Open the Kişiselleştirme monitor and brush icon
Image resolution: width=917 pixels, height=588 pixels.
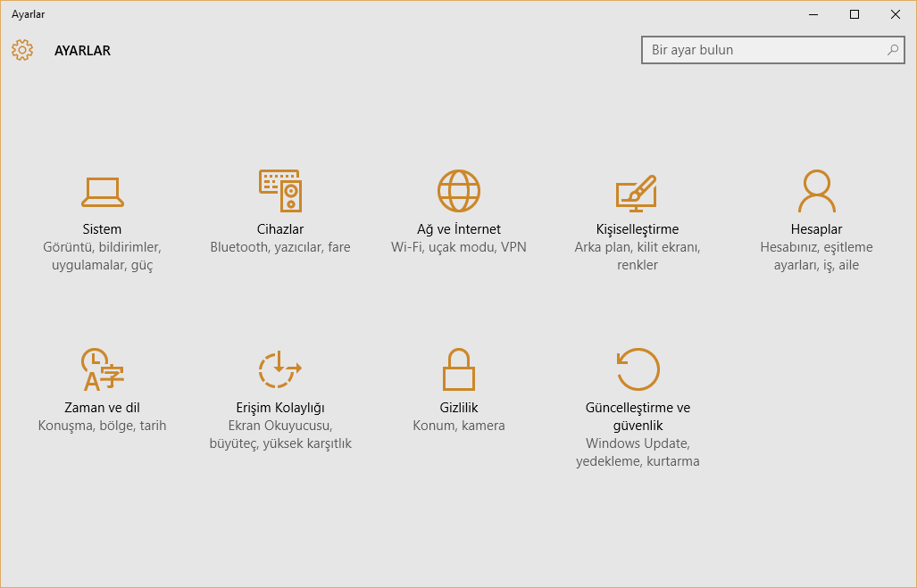[637, 194]
